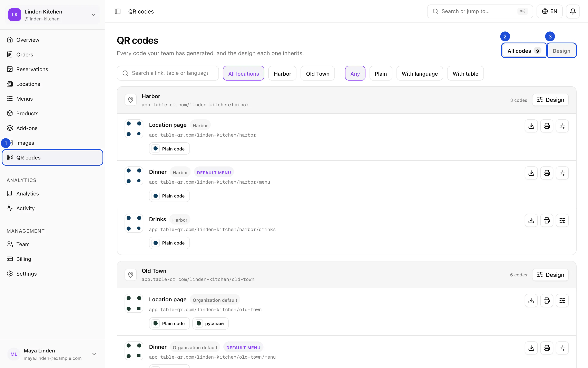Download the Drinks QR code
This screenshot has width=588, height=368.
[x=531, y=220]
